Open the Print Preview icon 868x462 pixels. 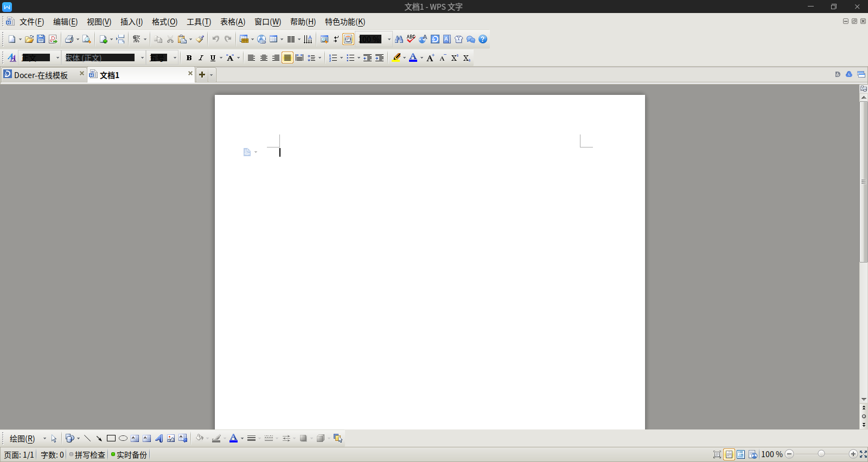[x=86, y=39]
